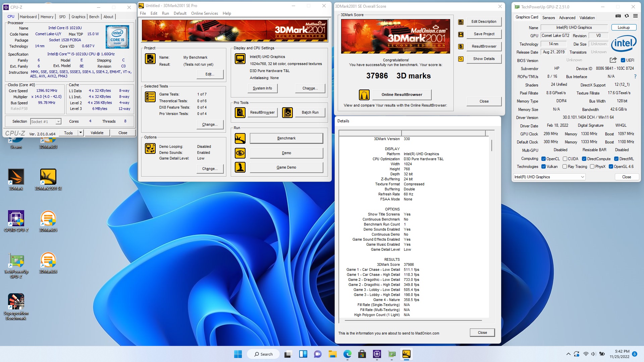Image resolution: width=644 pixels, height=362 pixels.
Task: Open the Bench tab in CPU-Z
Action: [x=94, y=17]
